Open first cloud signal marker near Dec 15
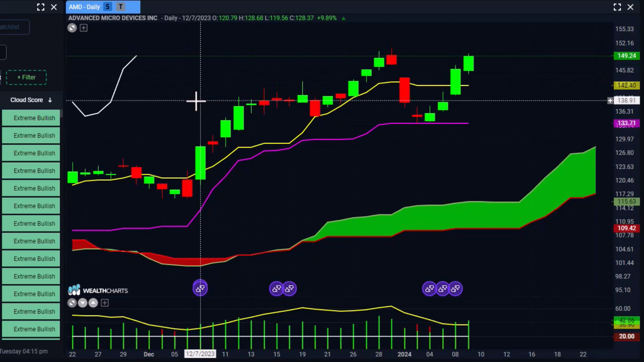Screen dimensions: 644x362 point(276,288)
